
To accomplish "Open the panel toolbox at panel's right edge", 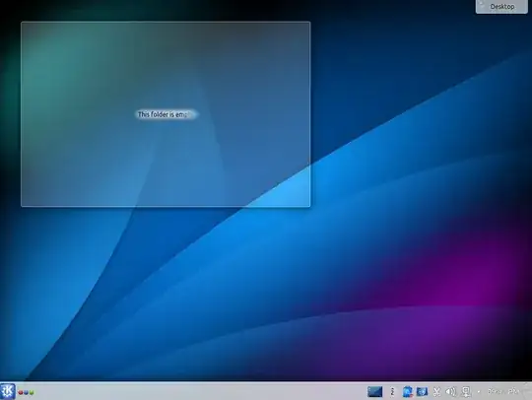I will 528,391.
